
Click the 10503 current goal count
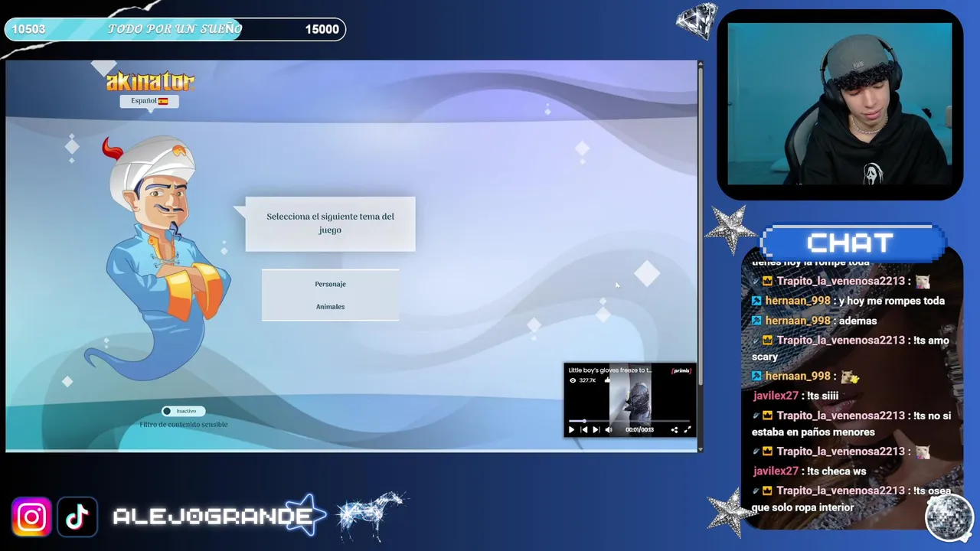(x=28, y=29)
